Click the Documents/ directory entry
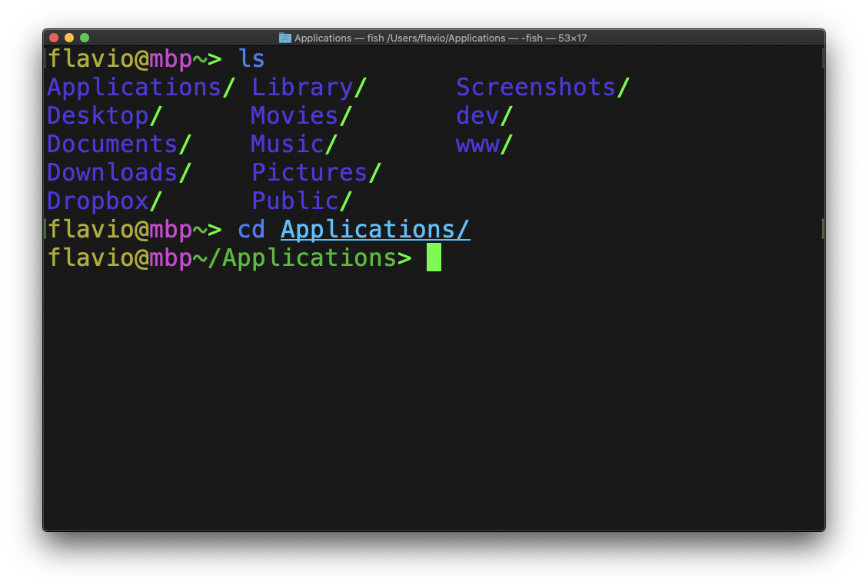 (119, 145)
